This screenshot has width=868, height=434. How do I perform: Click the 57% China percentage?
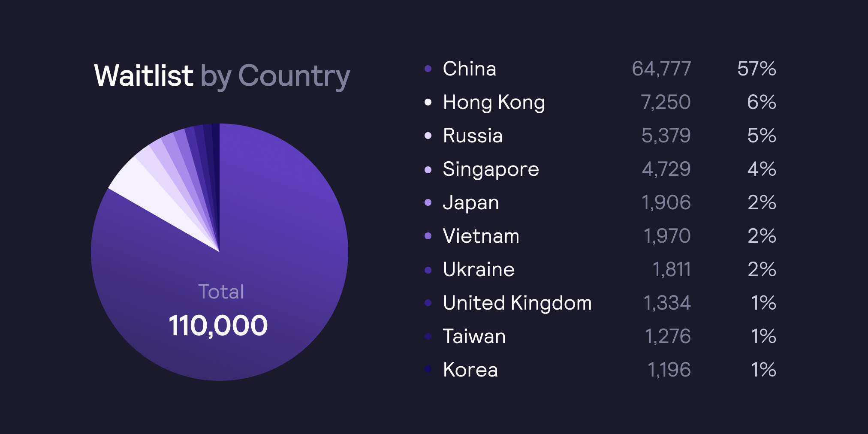click(x=757, y=69)
